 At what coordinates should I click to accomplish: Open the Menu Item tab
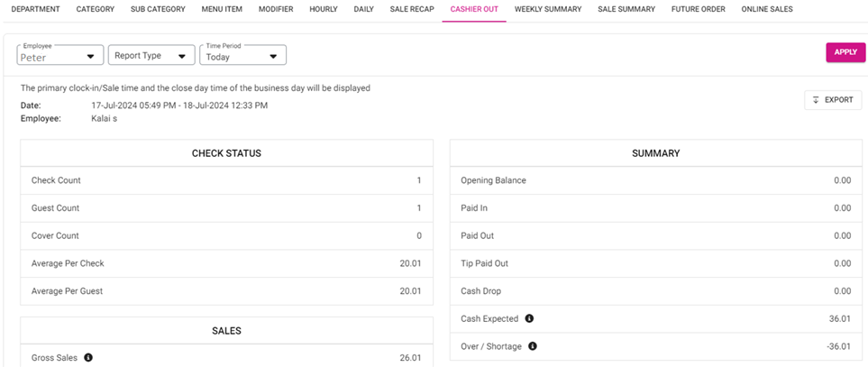(222, 9)
